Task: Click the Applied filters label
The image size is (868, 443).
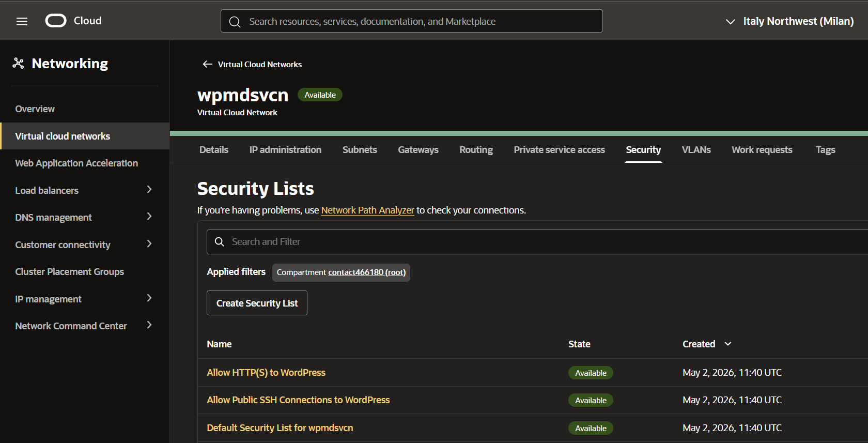Action: point(236,272)
